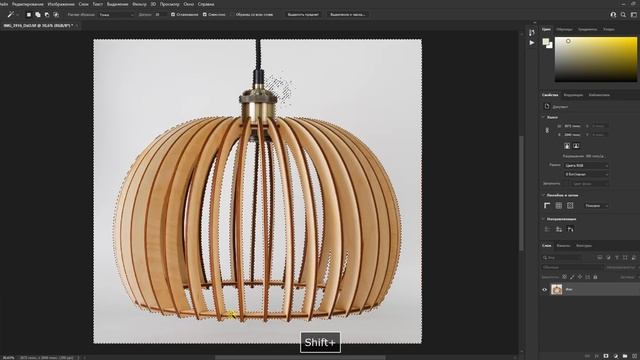Open the Image menu
Screen dimensions: 640x360
(x=61, y=4)
